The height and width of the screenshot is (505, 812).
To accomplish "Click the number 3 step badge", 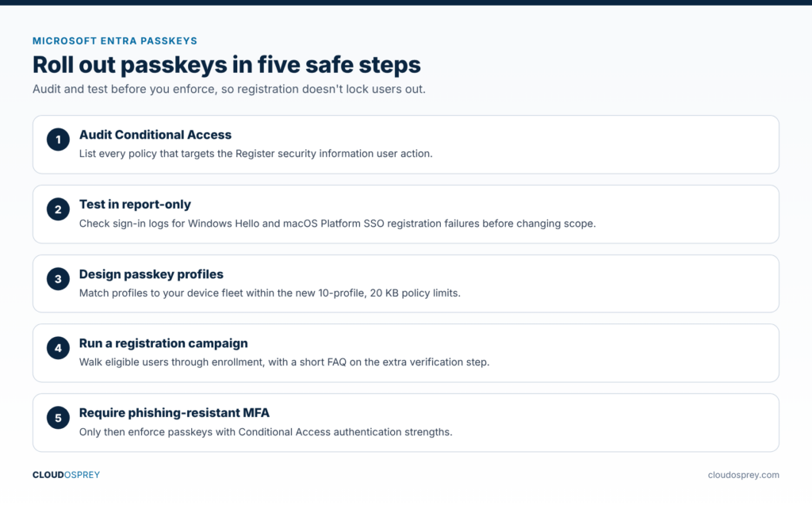I will point(58,278).
